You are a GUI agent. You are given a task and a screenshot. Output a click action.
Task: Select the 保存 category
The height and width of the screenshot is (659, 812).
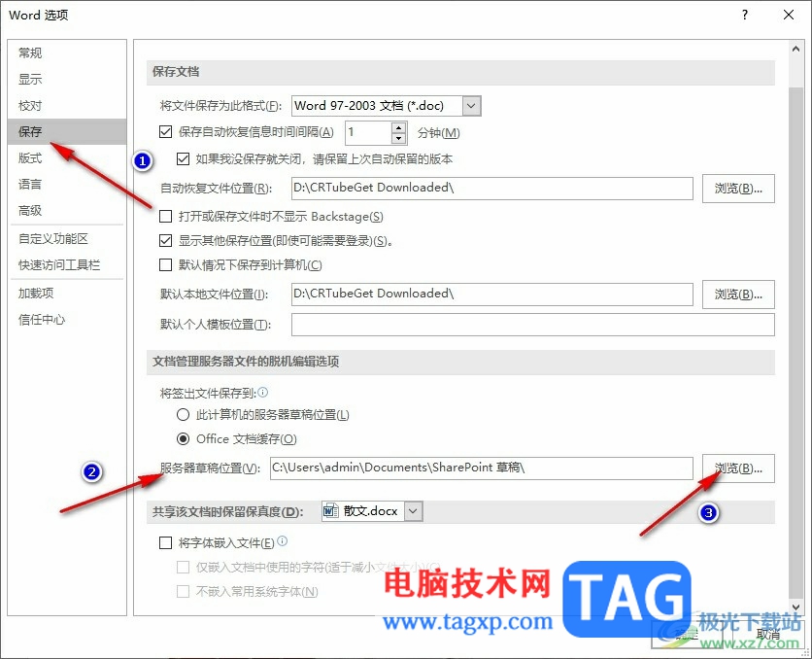pos(67,131)
